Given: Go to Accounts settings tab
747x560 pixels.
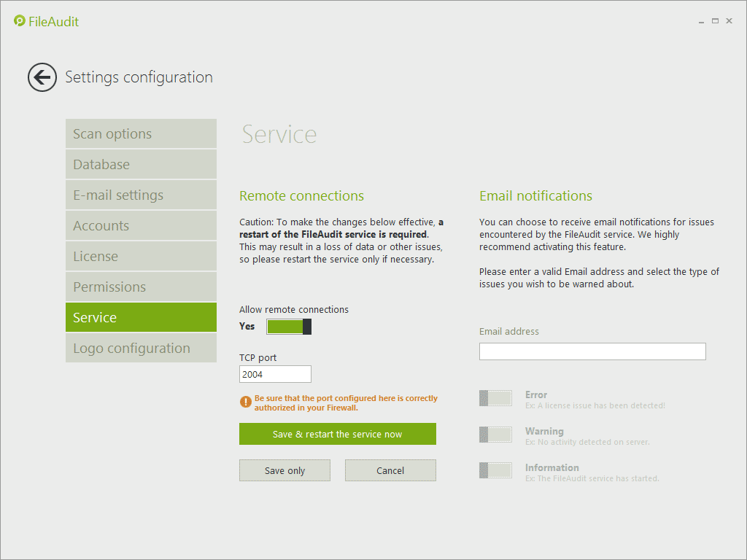Looking at the screenshot, I should pos(141,226).
